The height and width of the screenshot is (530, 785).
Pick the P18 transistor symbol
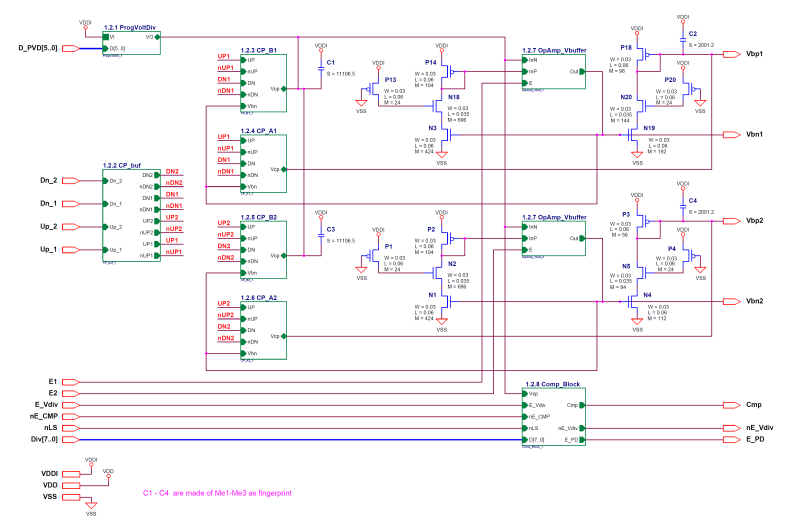pyautogui.click(x=642, y=55)
